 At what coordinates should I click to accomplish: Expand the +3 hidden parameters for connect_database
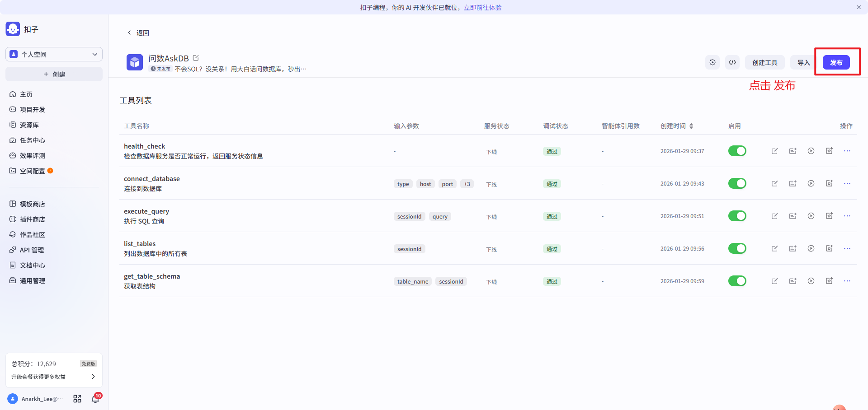click(x=467, y=184)
